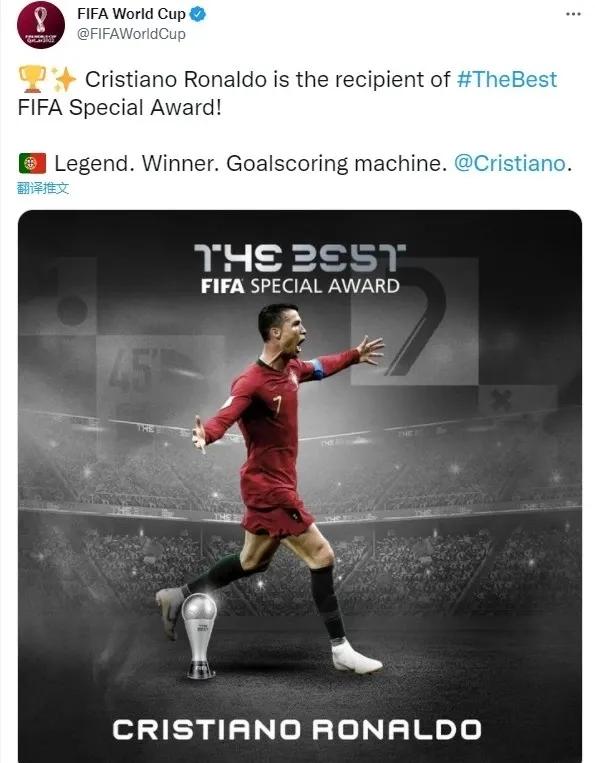Click THE BEST logo in the image
This screenshot has height=763, width=595.
[300, 258]
